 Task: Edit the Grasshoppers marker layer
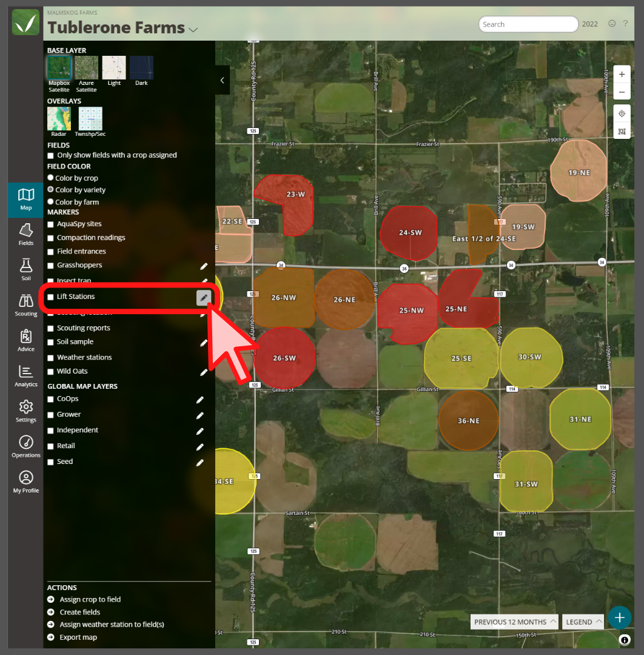pos(203,266)
